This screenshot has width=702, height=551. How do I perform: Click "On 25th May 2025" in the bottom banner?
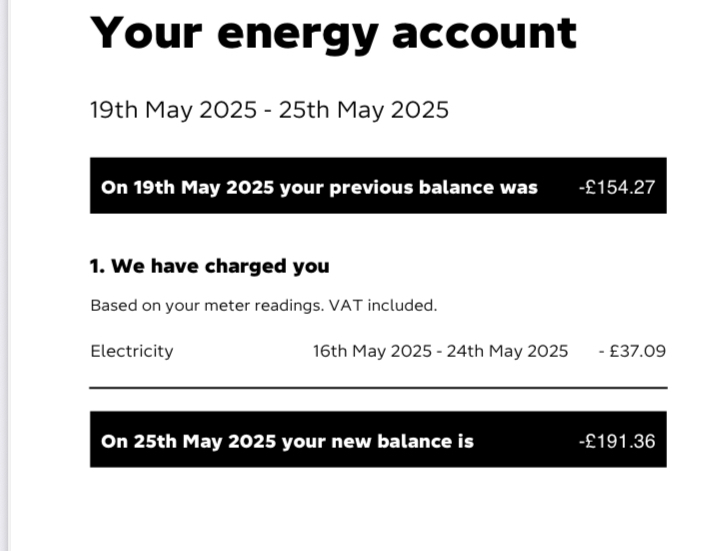(188, 442)
